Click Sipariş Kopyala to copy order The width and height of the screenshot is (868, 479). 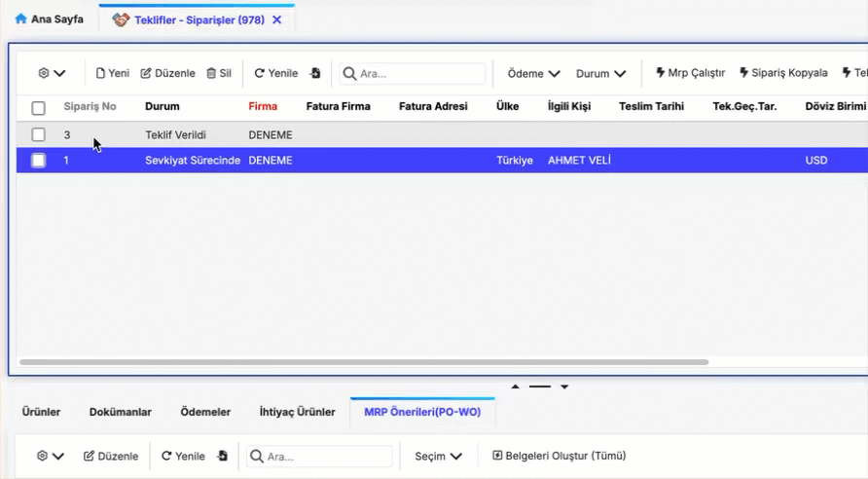[783, 73]
